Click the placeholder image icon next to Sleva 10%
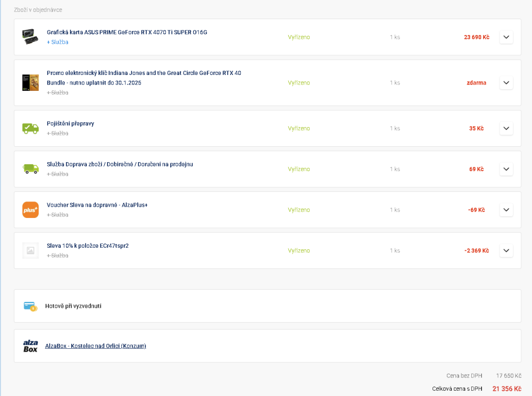The width and height of the screenshot is (532, 396). [x=30, y=250]
